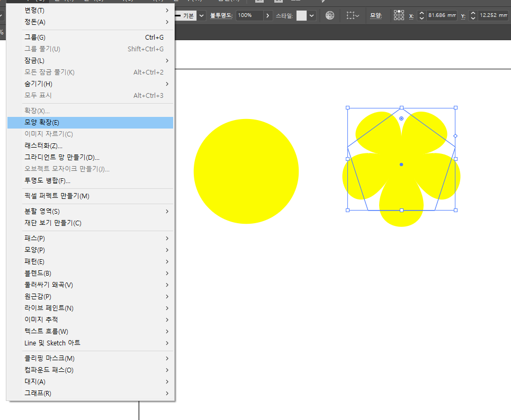Screen dimensions: 511x420
Task: Choose 그룹(G) from the menu
Action: tap(90, 38)
